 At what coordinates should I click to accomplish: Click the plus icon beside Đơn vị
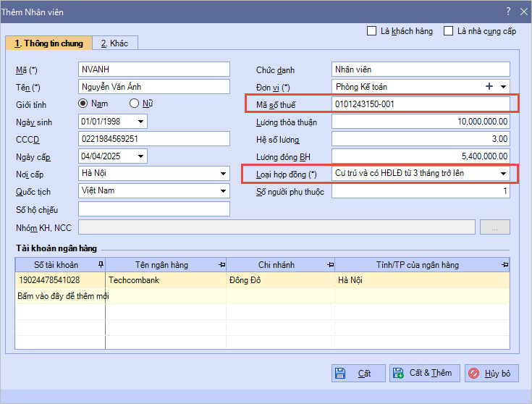[x=489, y=87]
